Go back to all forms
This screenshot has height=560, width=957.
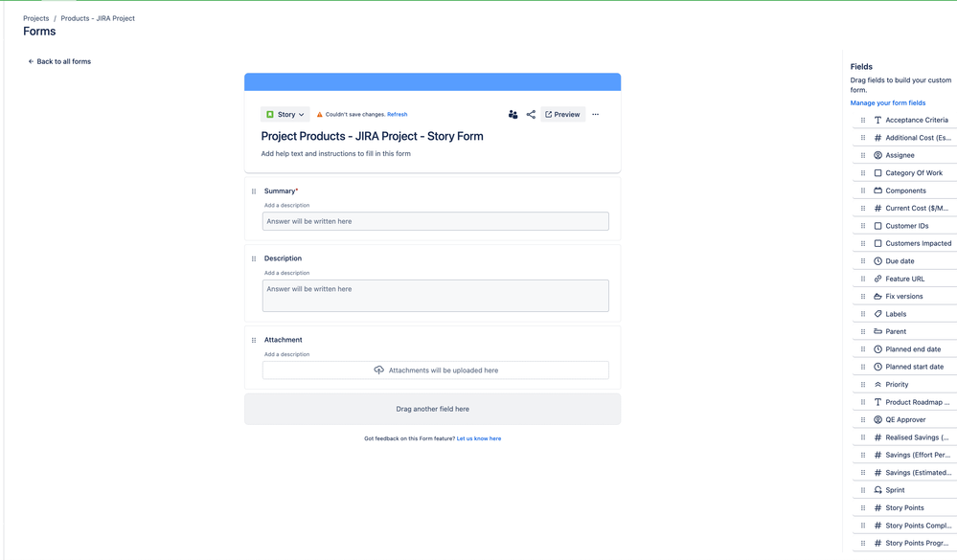pyautogui.click(x=59, y=61)
